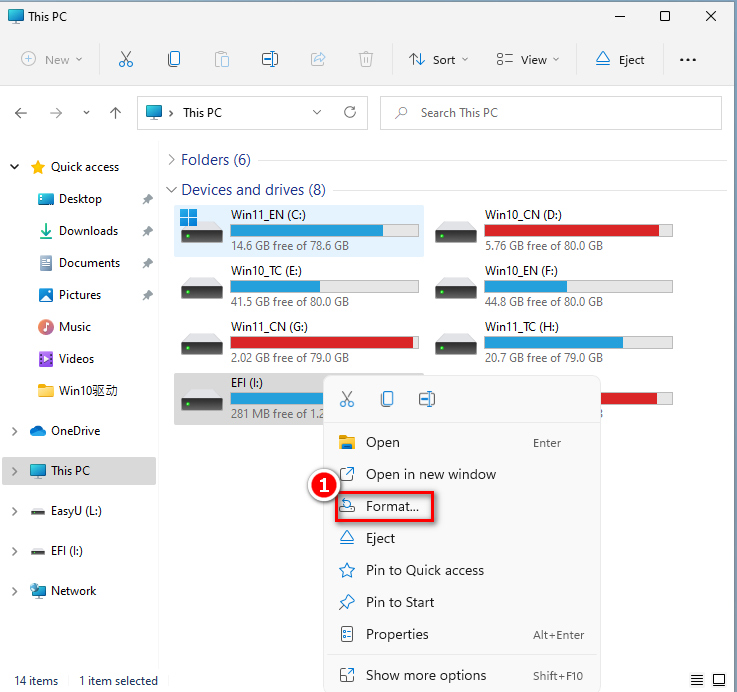Click the Paste icon in the toolbar
Screen dimensions: 737x692
click(x=222, y=60)
